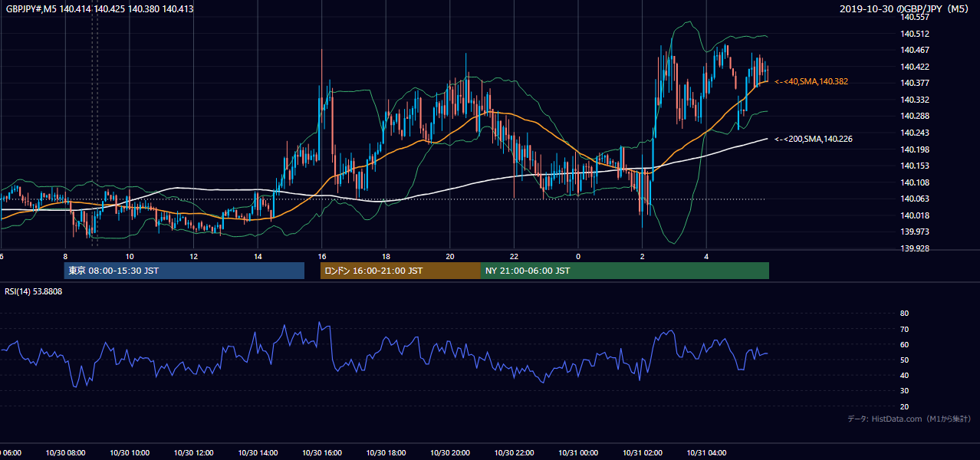Click the HistData.com data source text
Image resolution: width=980 pixels, height=460 pixels.
tap(909, 419)
